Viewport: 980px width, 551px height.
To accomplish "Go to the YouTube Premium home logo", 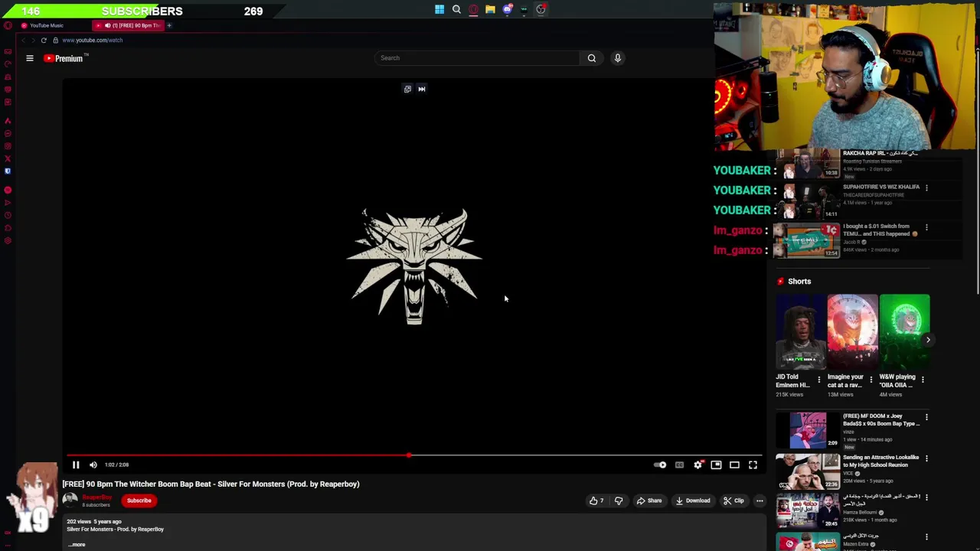I will 65,58.
